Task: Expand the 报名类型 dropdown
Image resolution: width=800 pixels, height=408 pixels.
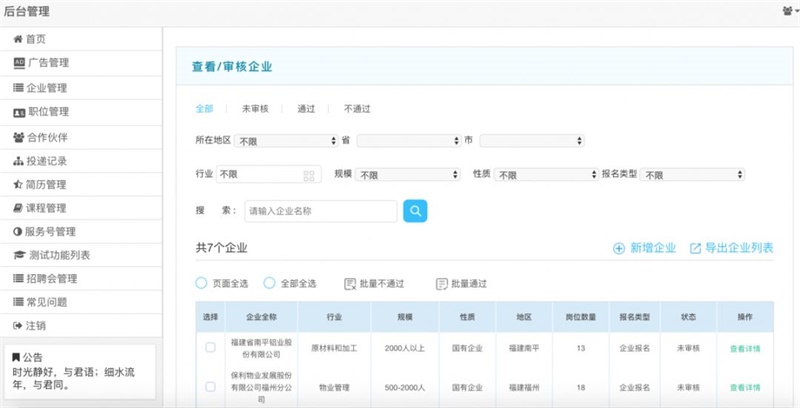Action: 692,175
